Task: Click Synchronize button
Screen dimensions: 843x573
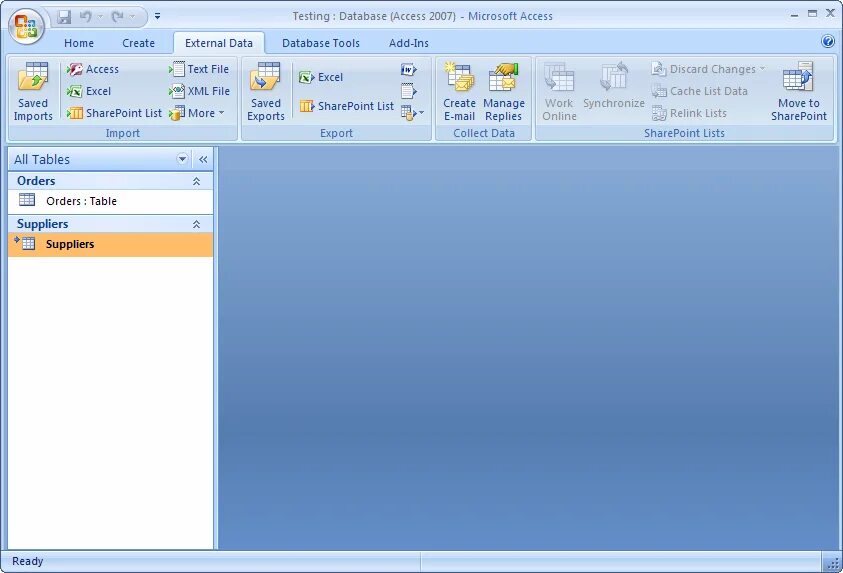Action: coord(613,85)
